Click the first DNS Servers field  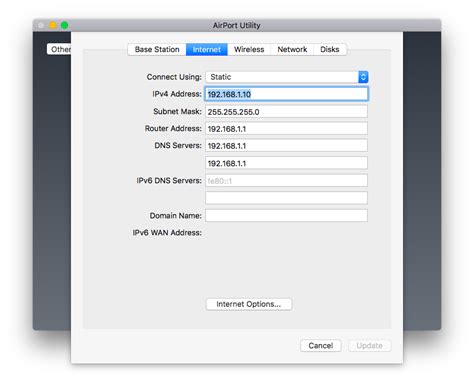pos(286,146)
